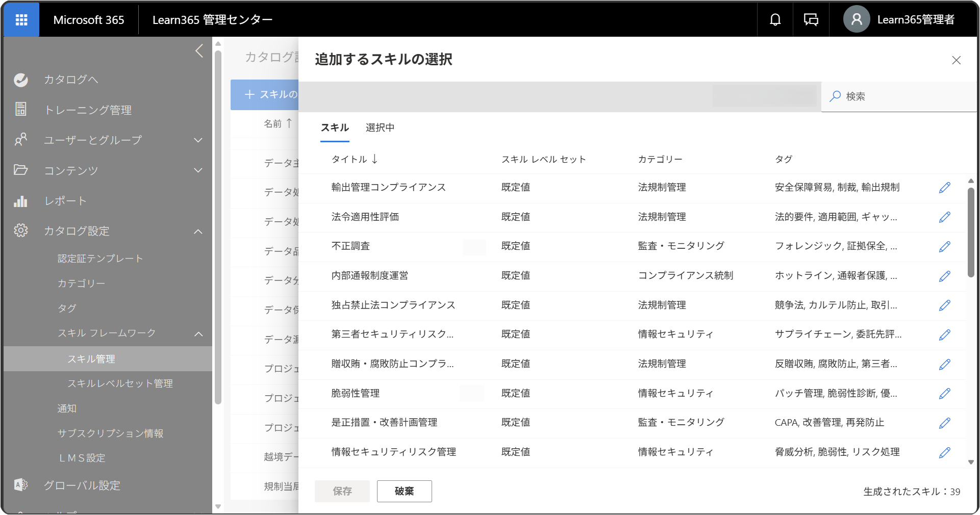Image resolution: width=980 pixels, height=515 pixels.
Task: Click the カタログへ checkmark icon in sidebar
Action: 21,80
